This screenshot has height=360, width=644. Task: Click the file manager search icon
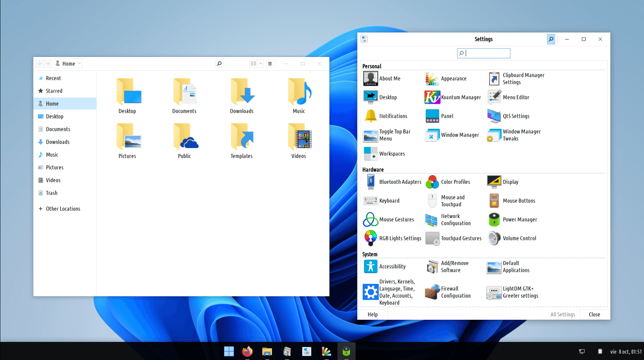pyautogui.click(x=219, y=64)
